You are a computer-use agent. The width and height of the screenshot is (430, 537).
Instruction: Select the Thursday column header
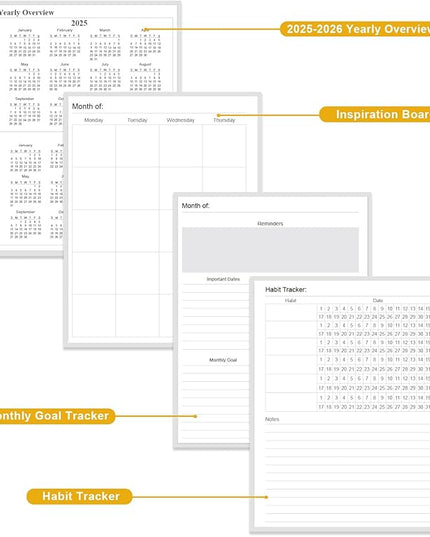click(x=224, y=120)
